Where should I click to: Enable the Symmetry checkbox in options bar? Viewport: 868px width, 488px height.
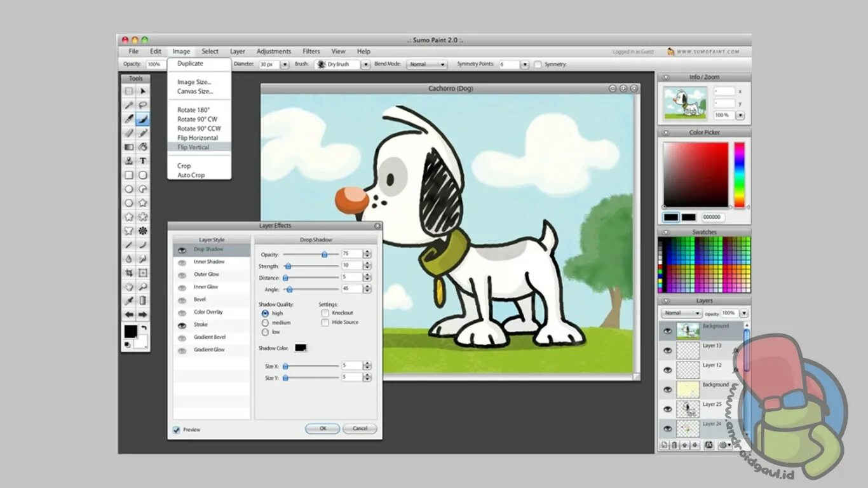pyautogui.click(x=538, y=65)
